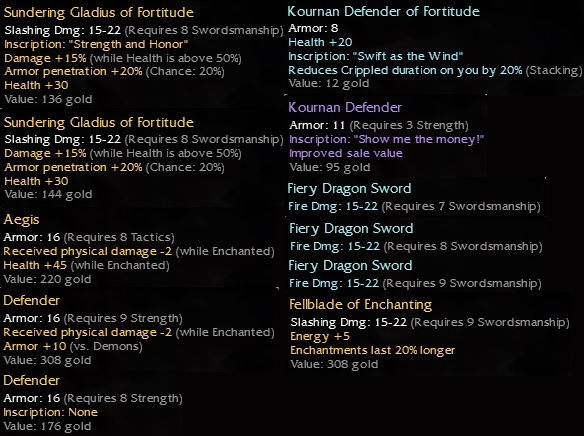Viewport: 584px width, 436px height.
Task: Click Fiery Dragon Sword requiring 7 Swordsmanship
Action: click(x=414, y=206)
